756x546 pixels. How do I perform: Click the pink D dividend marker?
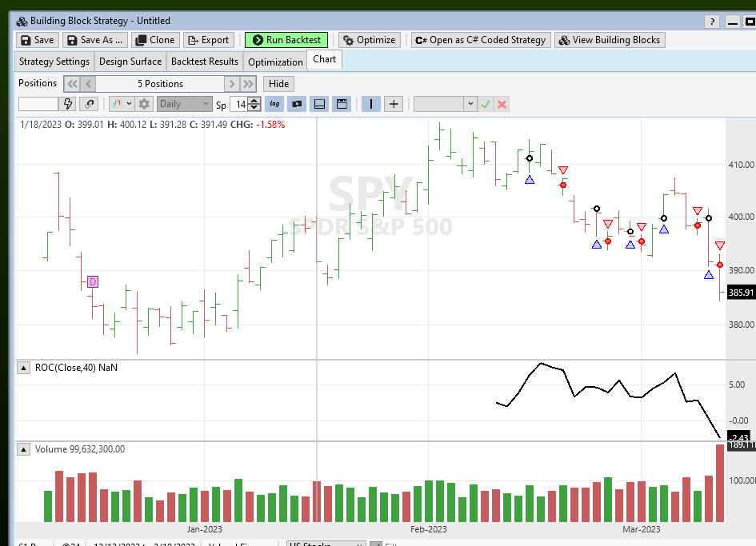click(x=93, y=282)
